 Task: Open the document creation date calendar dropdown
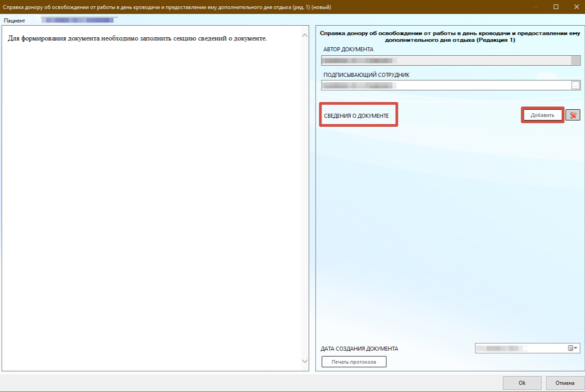coord(573,348)
